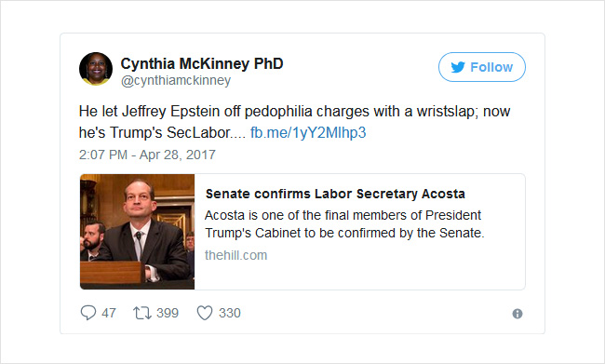Open the fb.me/1yY2MIhp3 link
The height and width of the screenshot is (364, 605).
point(308,132)
